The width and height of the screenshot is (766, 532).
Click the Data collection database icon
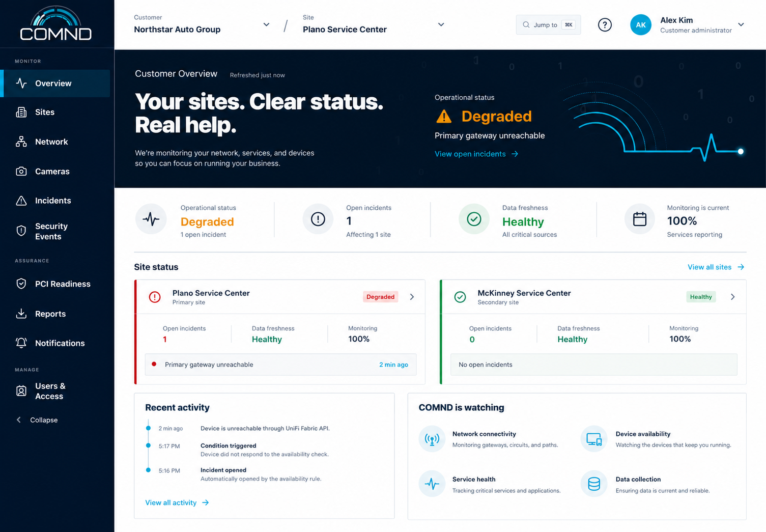coord(594,484)
